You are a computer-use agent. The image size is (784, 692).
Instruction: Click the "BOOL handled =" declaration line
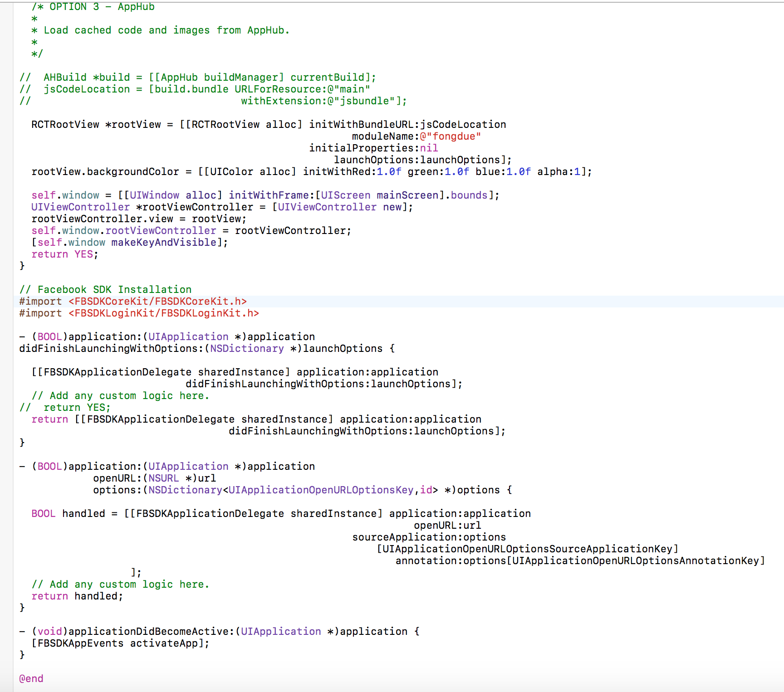coord(281,514)
